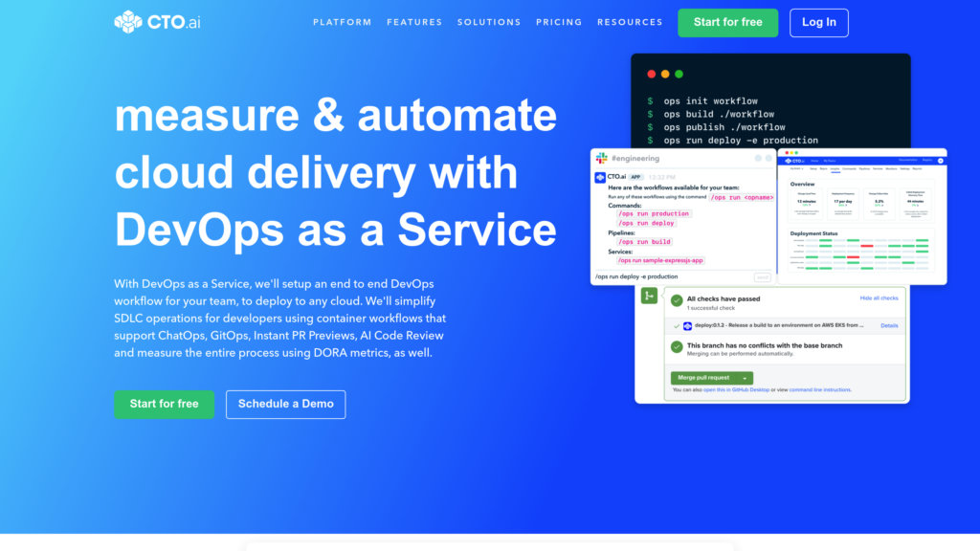Click the checkmark icon next to 'All checks have passed'
The width and height of the screenshot is (980, 551).
coord(677,300)
